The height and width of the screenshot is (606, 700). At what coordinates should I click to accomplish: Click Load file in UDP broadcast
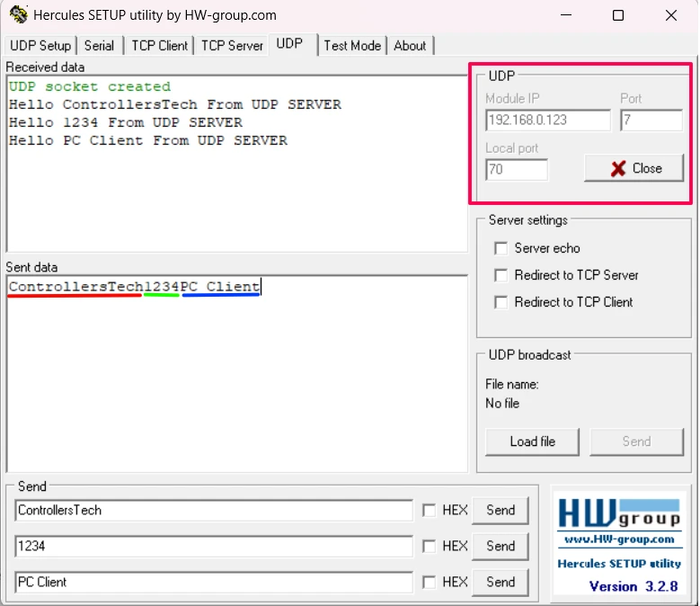(532, 441)
